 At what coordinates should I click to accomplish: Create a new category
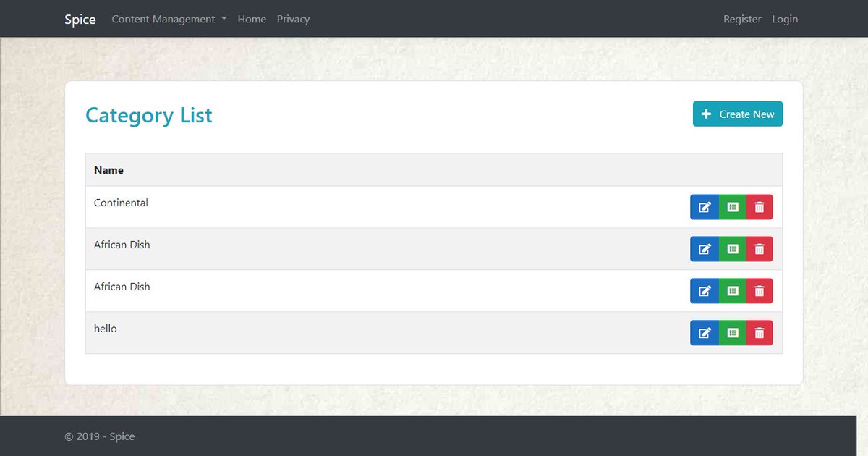pos(738,114)
